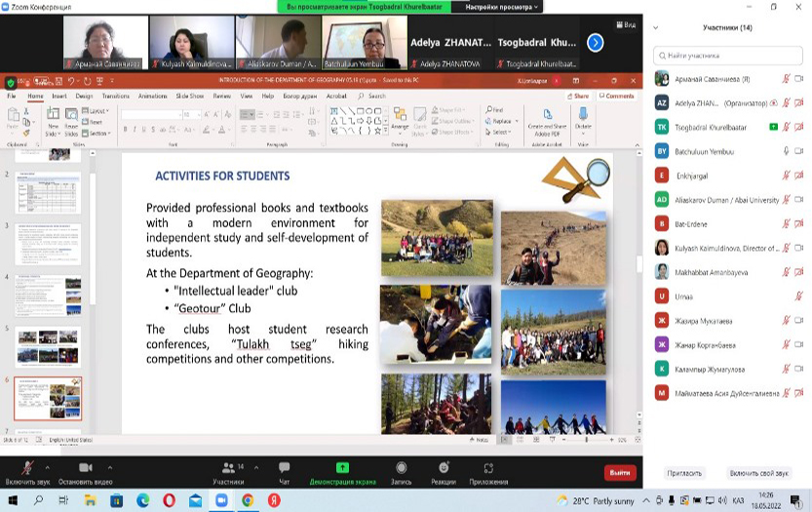Switch to the Slide Show ribbon tab
Viewport: 812px width, 512px height.
[x=190, y=97]
